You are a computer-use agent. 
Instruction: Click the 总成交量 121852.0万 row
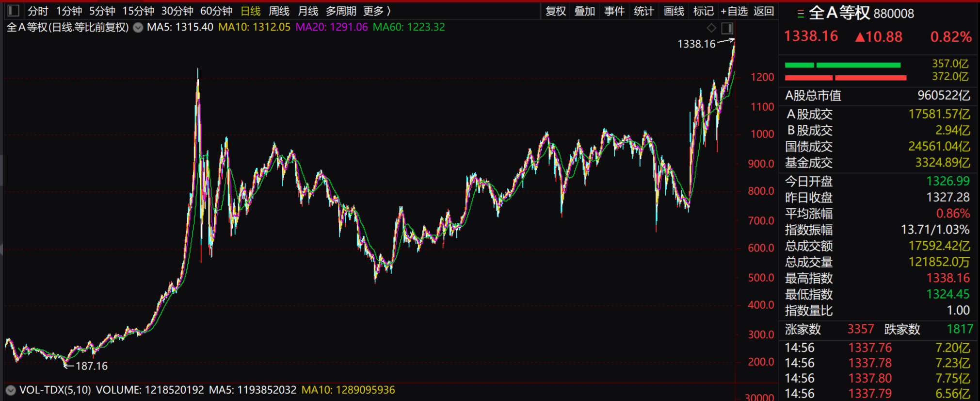click(878, 262)
